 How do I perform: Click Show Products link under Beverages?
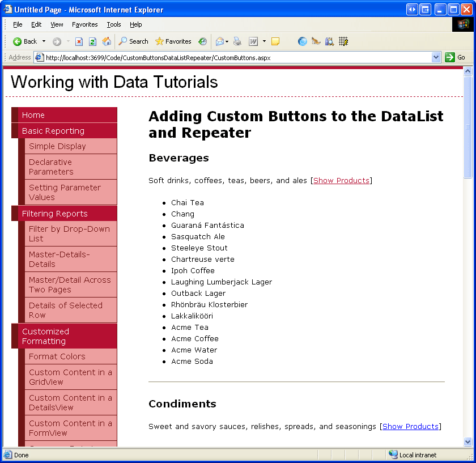pyautogui.click(x=341, y=180)
